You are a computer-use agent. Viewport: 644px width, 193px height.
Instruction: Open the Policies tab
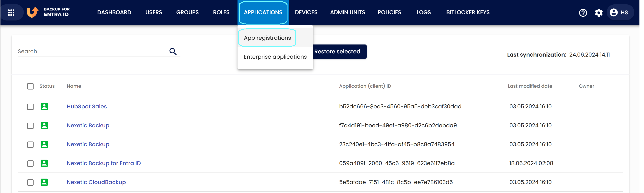tap(389, 12)
